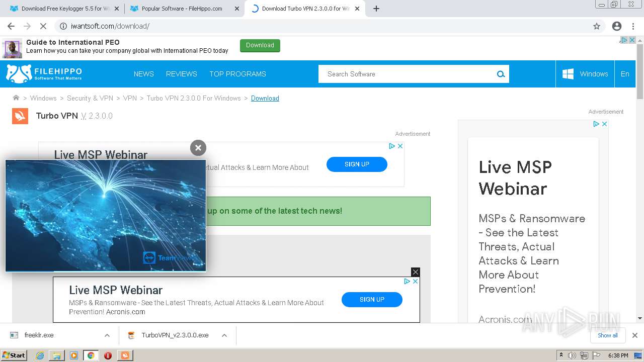The height and width of the screenshot is (362, 644).
Task: Close the downloads bar
Action: click(x=634, y=335)
